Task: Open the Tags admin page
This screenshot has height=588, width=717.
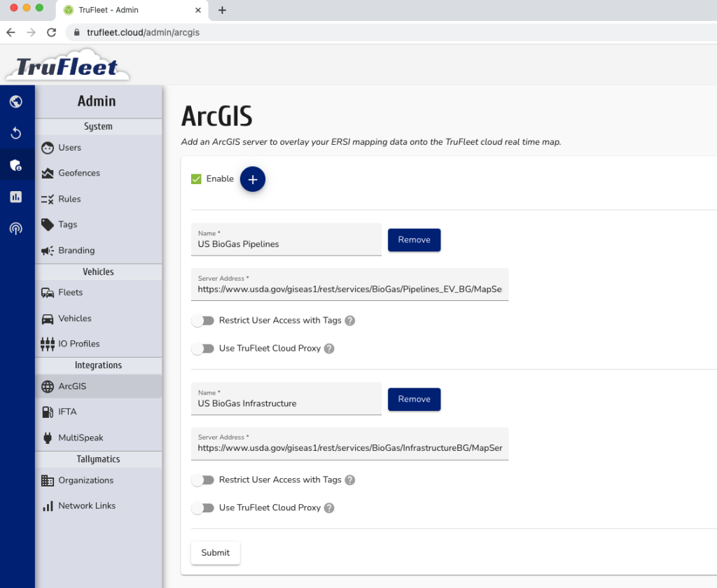Action: click(x=98, y=225)
